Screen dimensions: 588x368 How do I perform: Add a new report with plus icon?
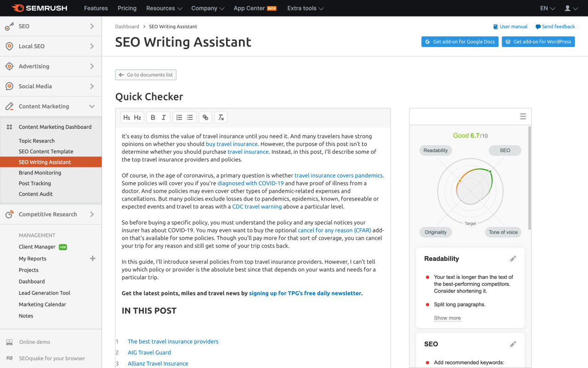tap(92, 259)
